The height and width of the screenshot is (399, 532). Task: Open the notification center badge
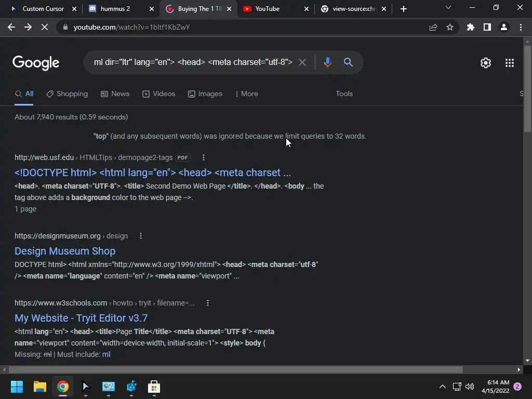(517, 387)
